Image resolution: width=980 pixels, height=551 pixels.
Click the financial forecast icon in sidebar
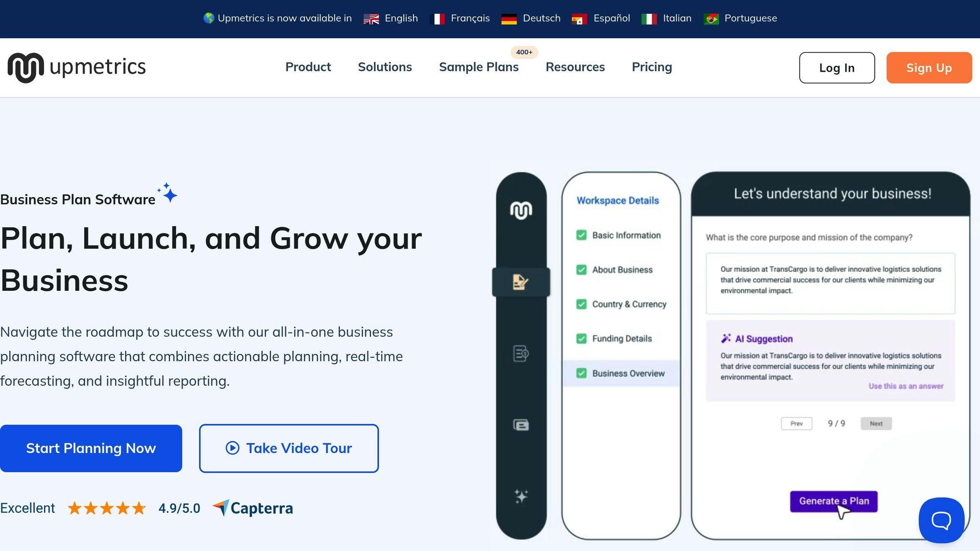tap(521, 354)
